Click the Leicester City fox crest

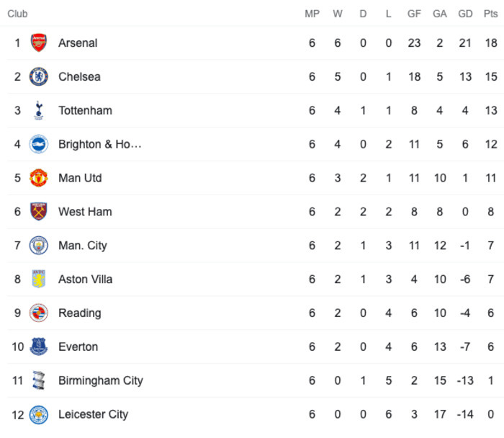39,414
